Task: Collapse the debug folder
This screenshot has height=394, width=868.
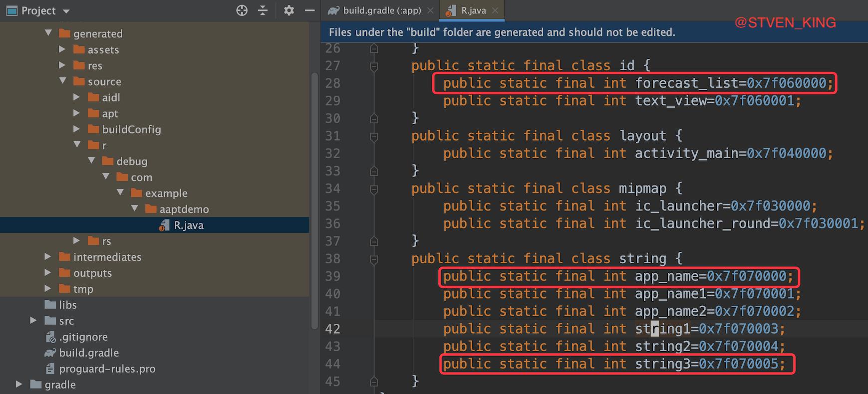Action: point(92,161)
